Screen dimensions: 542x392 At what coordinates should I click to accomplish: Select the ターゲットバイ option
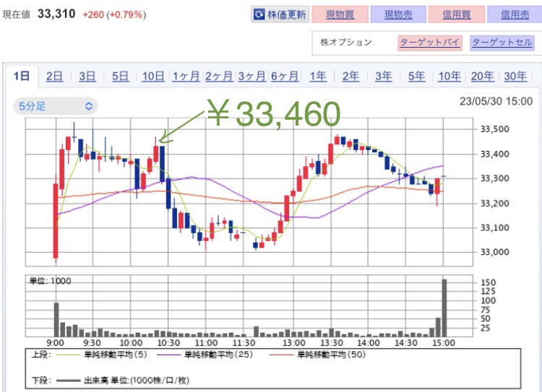[430, 43]
